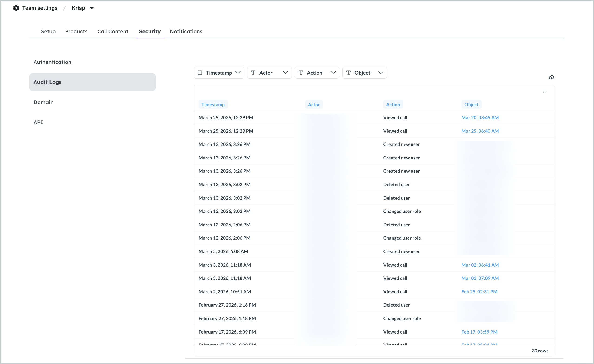Image resolution: width=594 pixels, height=364 pixels.
Task: Go to the Products tab
Action: (x=76, y=31)
